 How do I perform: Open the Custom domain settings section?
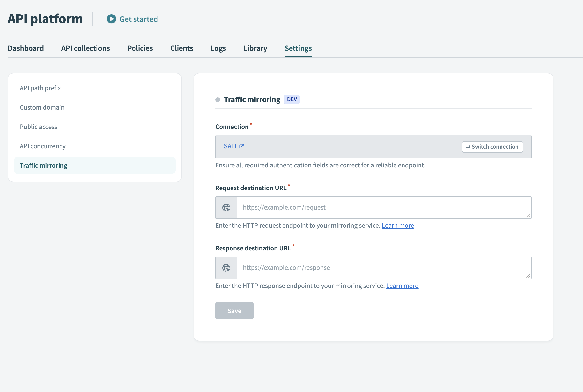42,107
